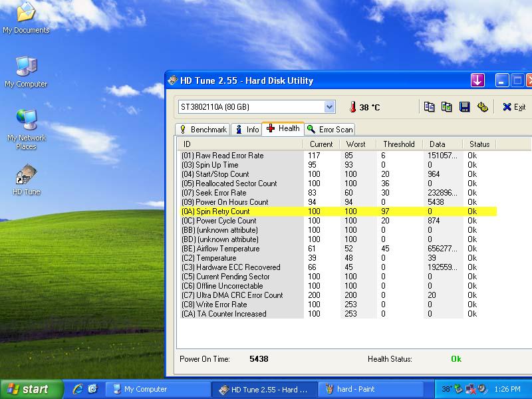Click the Exit button
This screenshot has height=399, width=532.
(x=513, y=107)
